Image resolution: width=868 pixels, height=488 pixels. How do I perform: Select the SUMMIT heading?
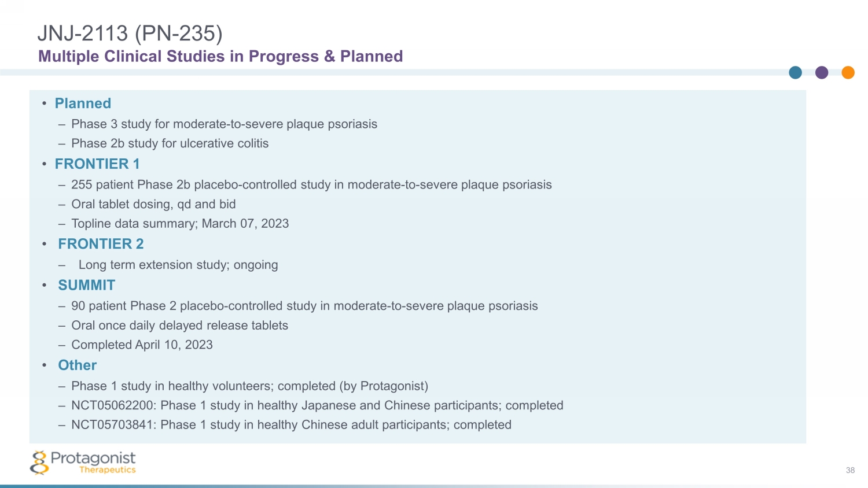87,285
